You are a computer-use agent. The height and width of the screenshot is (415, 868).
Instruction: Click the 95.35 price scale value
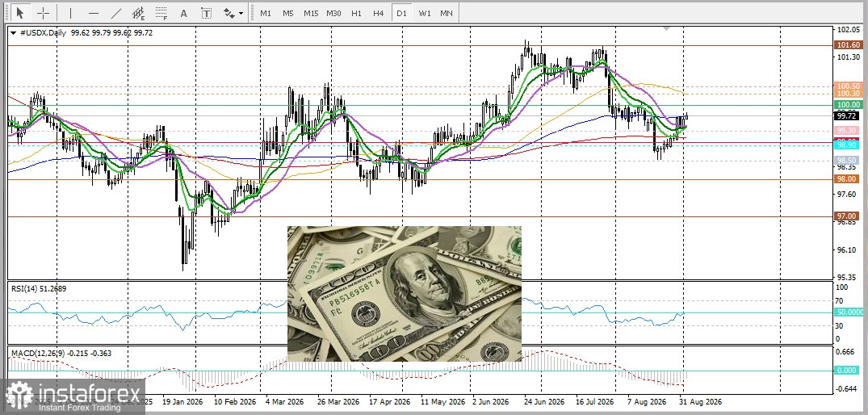(x=845, y=277)
